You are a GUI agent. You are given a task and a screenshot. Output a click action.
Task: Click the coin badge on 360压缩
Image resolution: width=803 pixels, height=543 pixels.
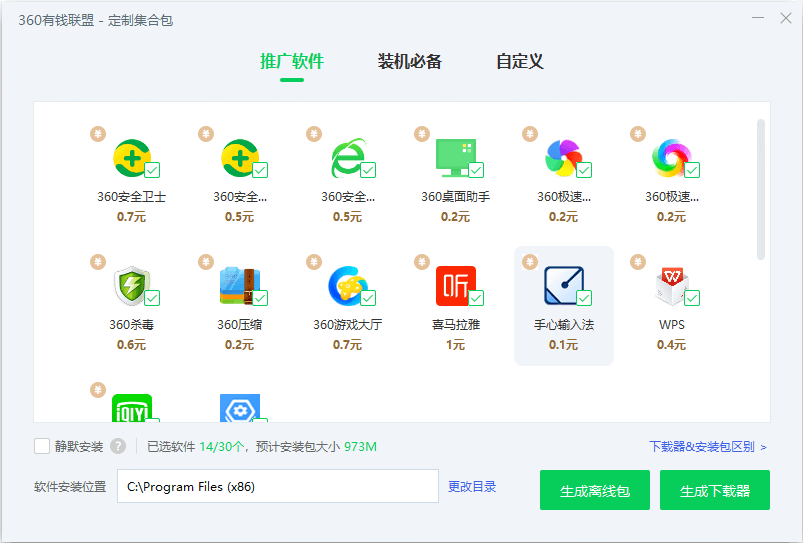206,262
